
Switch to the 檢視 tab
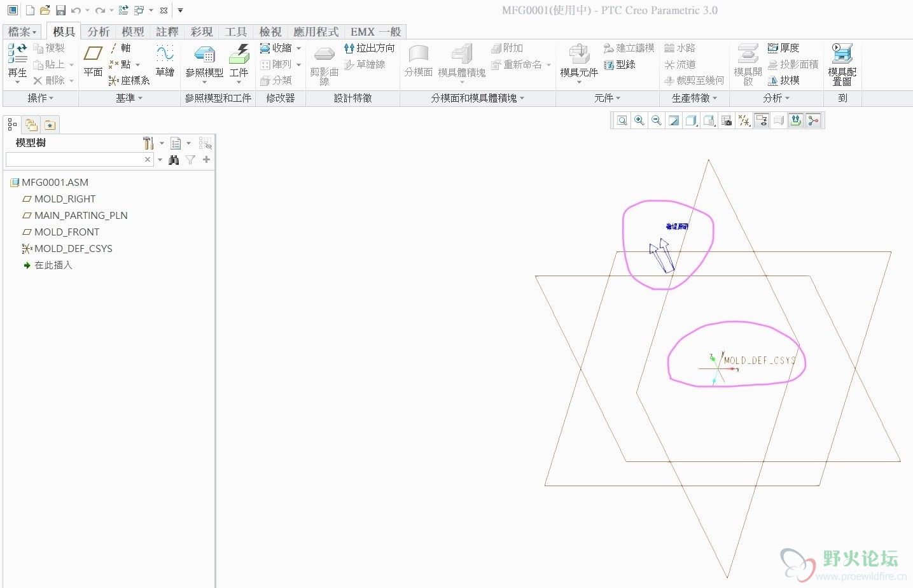point(270,32)
